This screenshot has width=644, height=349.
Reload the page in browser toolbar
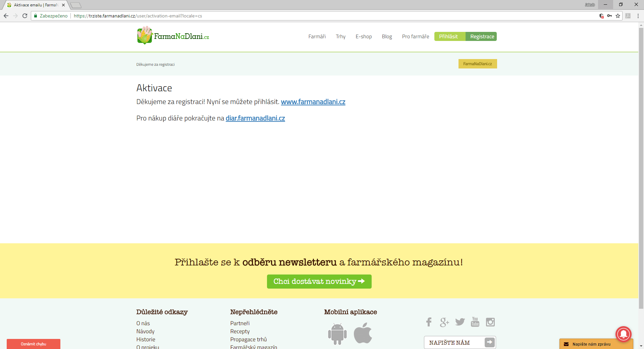click(25, 16)
